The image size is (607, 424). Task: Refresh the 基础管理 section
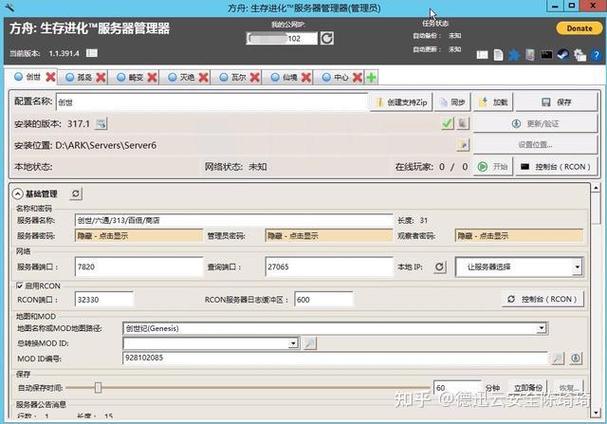coord(76,193)
